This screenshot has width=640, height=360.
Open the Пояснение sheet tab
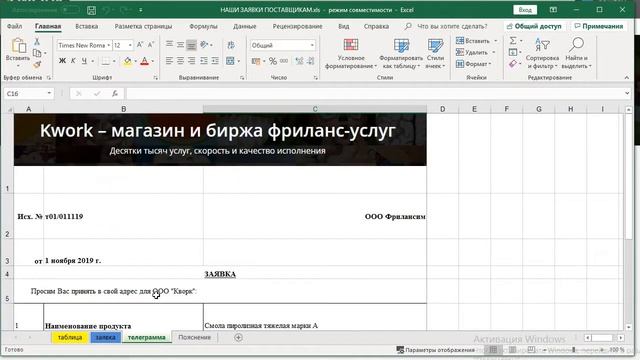[x=195, y=338]
